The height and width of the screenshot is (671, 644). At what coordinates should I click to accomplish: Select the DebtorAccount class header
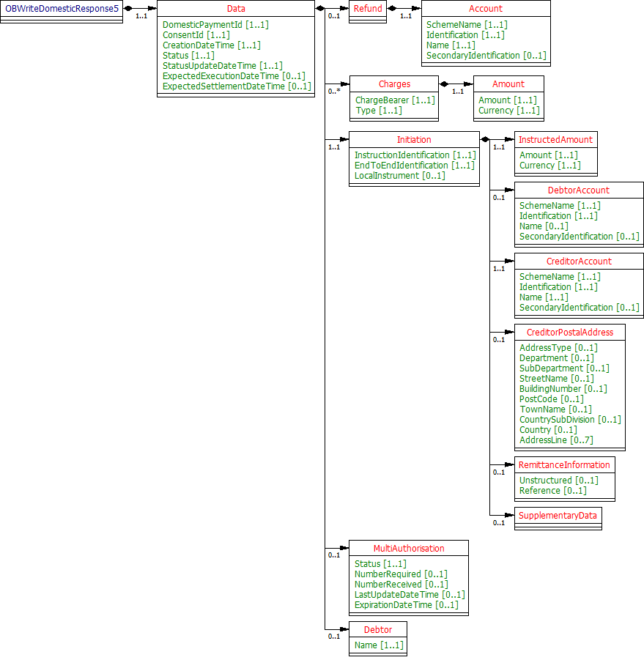click(578, 190)
